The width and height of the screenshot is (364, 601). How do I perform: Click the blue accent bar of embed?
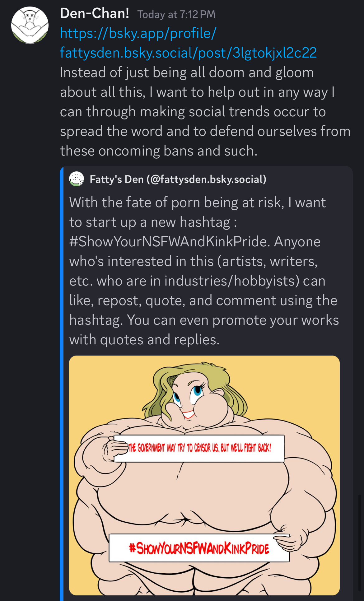coord(62,383)
